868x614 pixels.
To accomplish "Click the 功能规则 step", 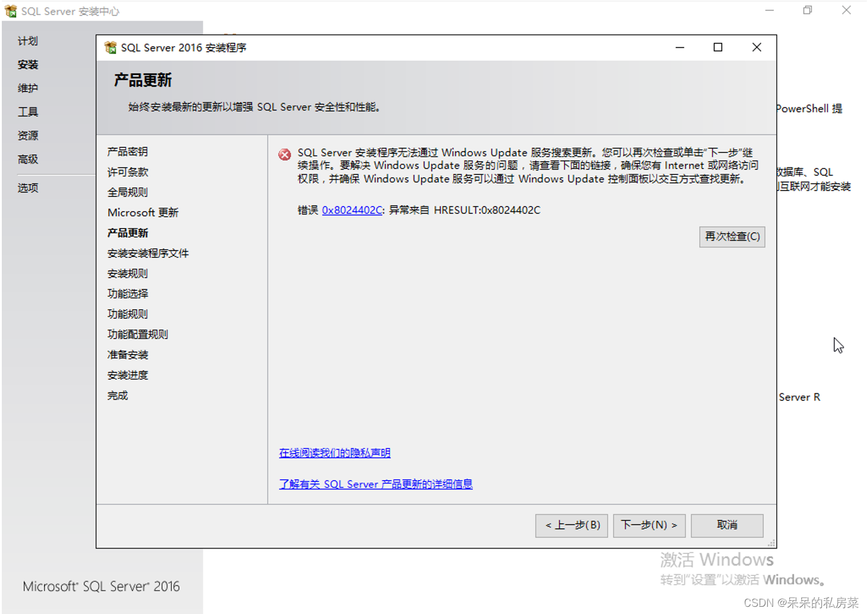I will 127,314.
